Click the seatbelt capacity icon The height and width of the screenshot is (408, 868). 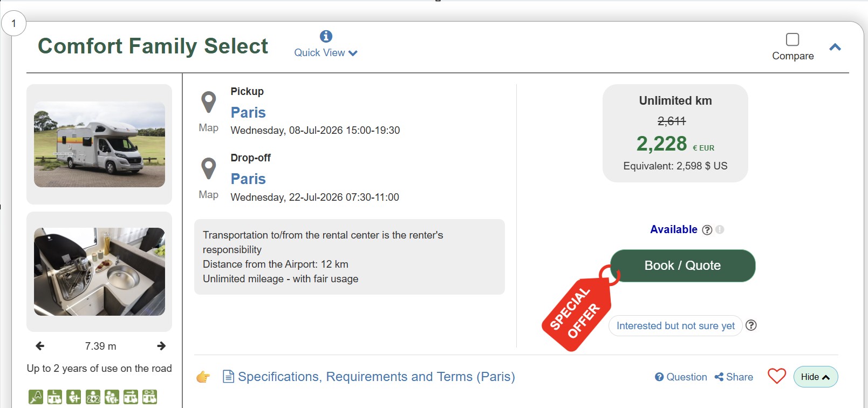click(73, 397)
